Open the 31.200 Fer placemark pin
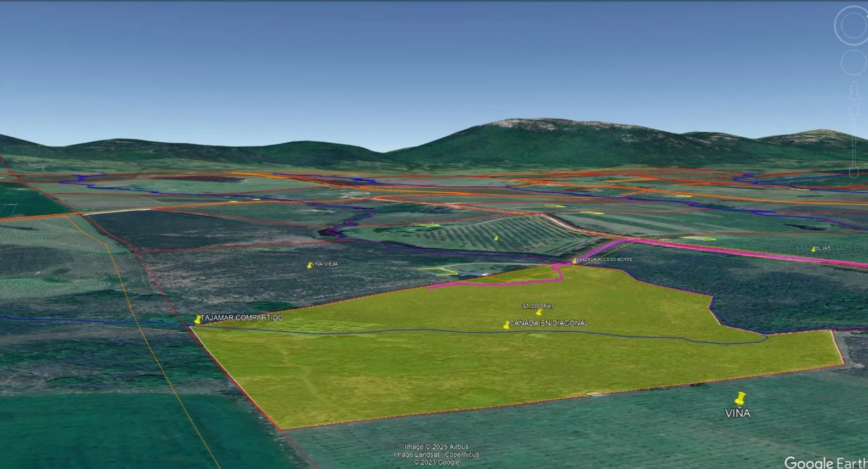 coord(538,312)
